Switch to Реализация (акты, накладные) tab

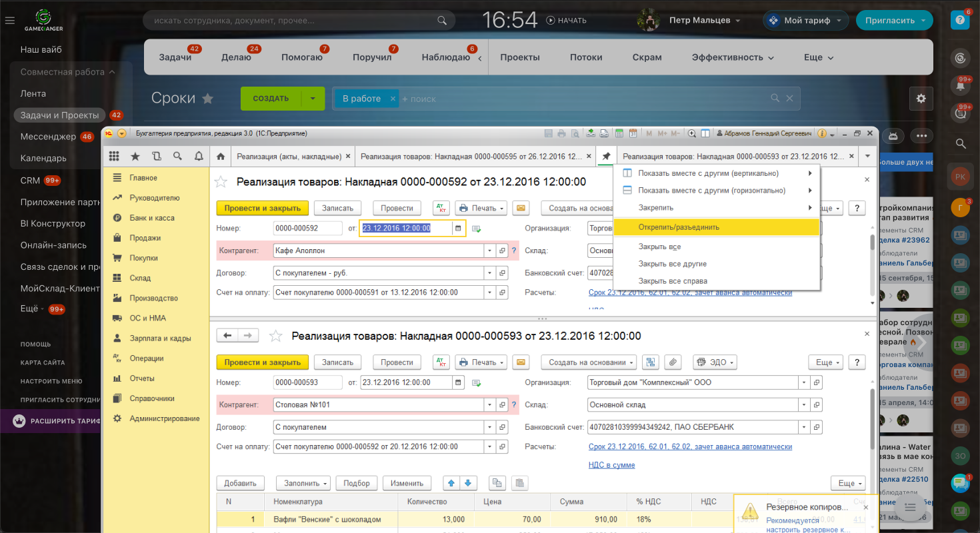(x=289, y=157)
